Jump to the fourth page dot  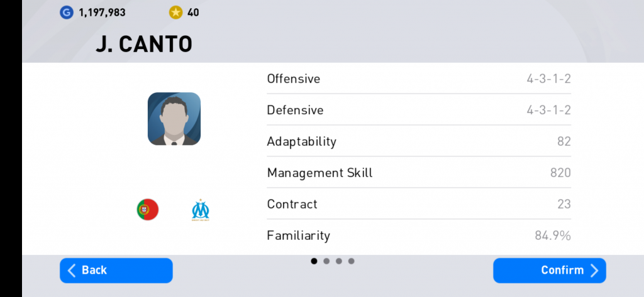(x=351, y=261)
